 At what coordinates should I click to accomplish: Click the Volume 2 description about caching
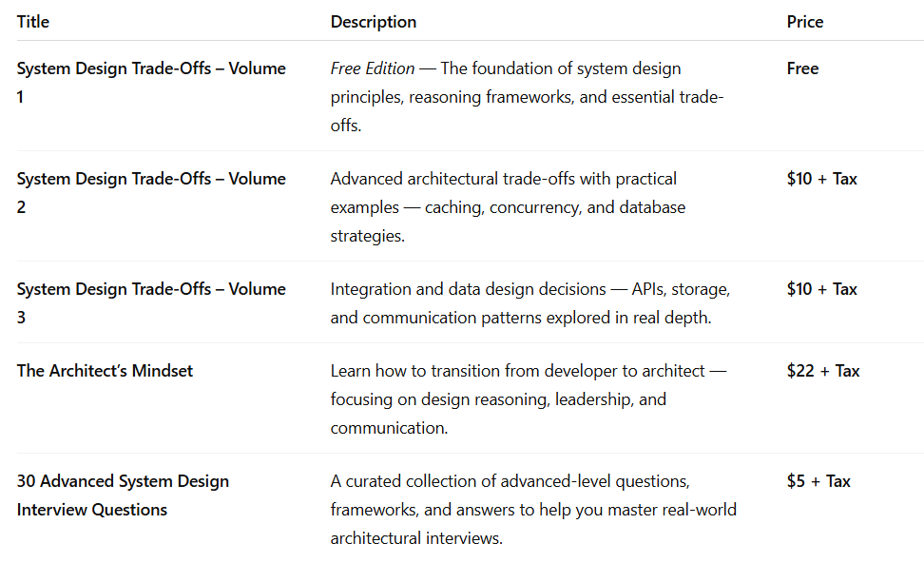(x=508, y=207)
